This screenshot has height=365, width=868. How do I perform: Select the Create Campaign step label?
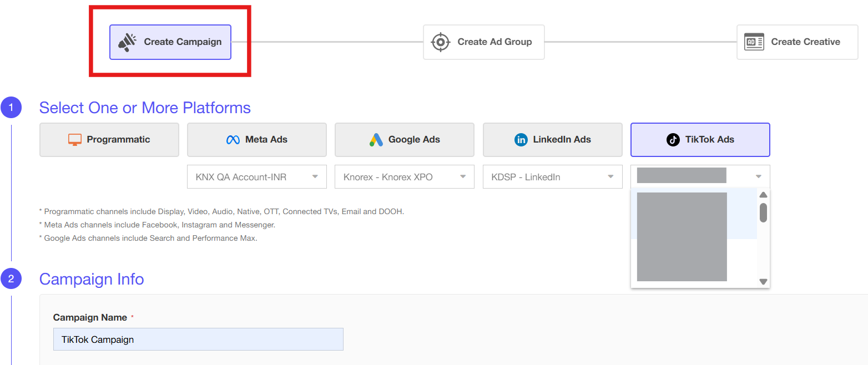(183, 42)
